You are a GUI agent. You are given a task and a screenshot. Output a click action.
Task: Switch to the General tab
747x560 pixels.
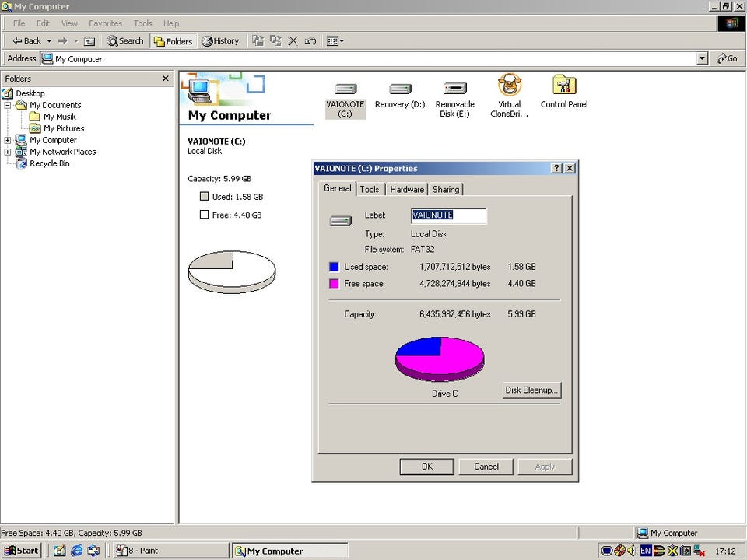pyautogui.click(x=337, y=188)
